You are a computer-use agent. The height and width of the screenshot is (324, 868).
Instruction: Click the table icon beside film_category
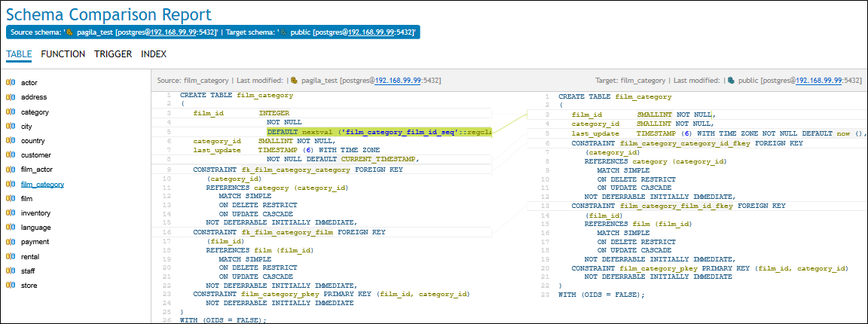10,184
